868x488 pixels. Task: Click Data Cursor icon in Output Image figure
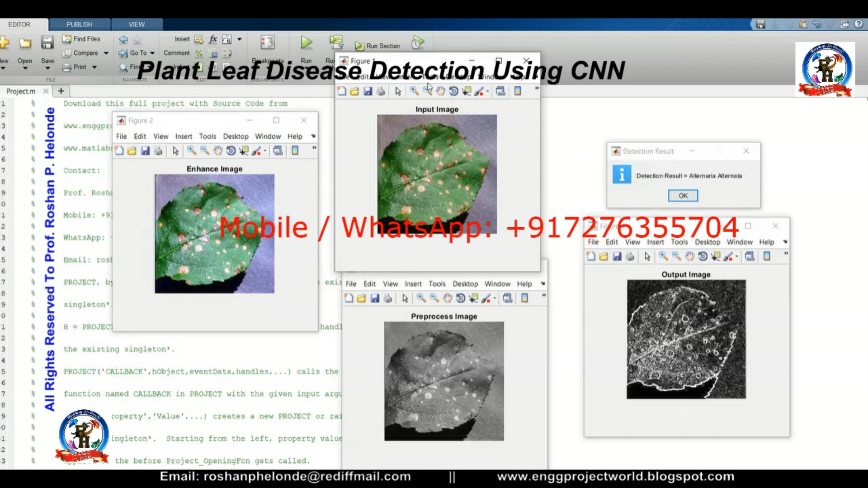point(716,257)
